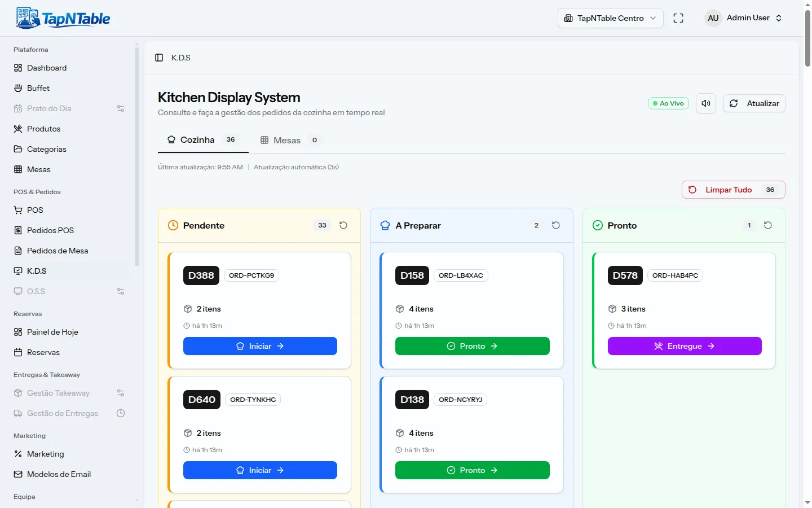Click order code ORD-LB4XAC

(x=461, y=275)
